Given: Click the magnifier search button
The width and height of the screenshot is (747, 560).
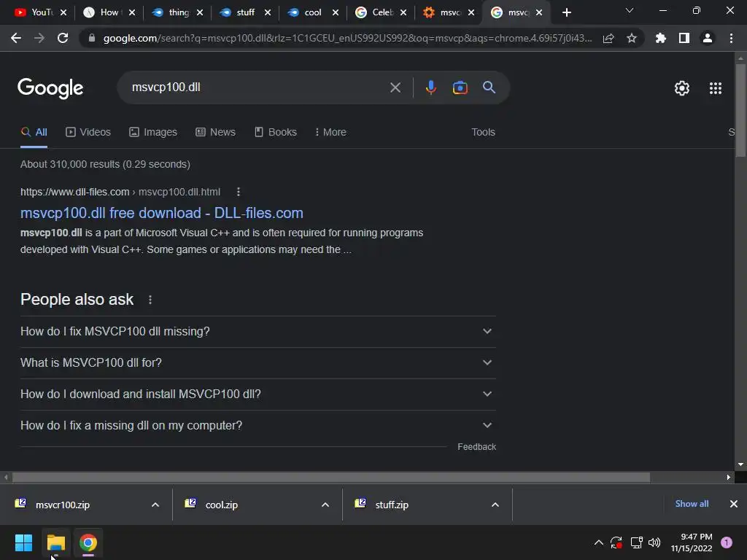Looking at the screenshot, I should (489, 87).
